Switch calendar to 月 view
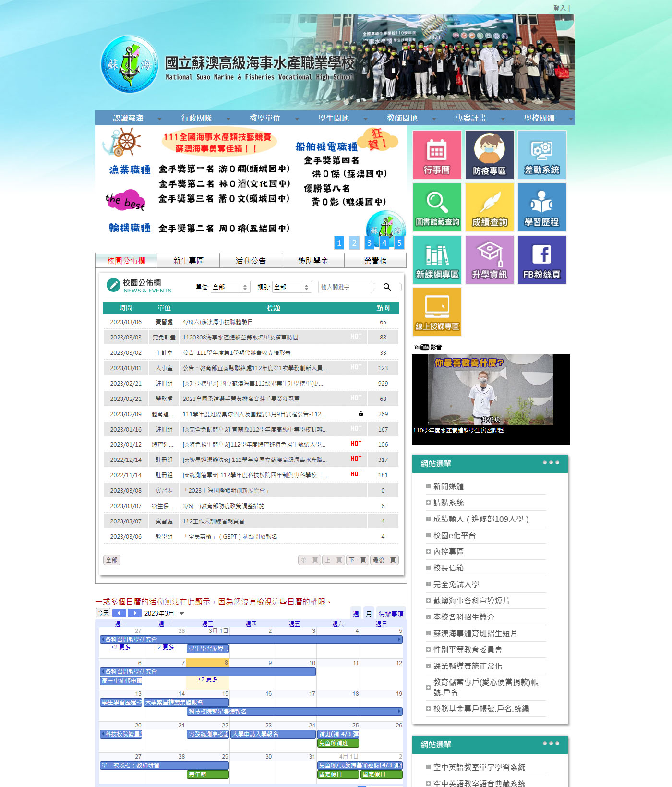 point(369,613)
